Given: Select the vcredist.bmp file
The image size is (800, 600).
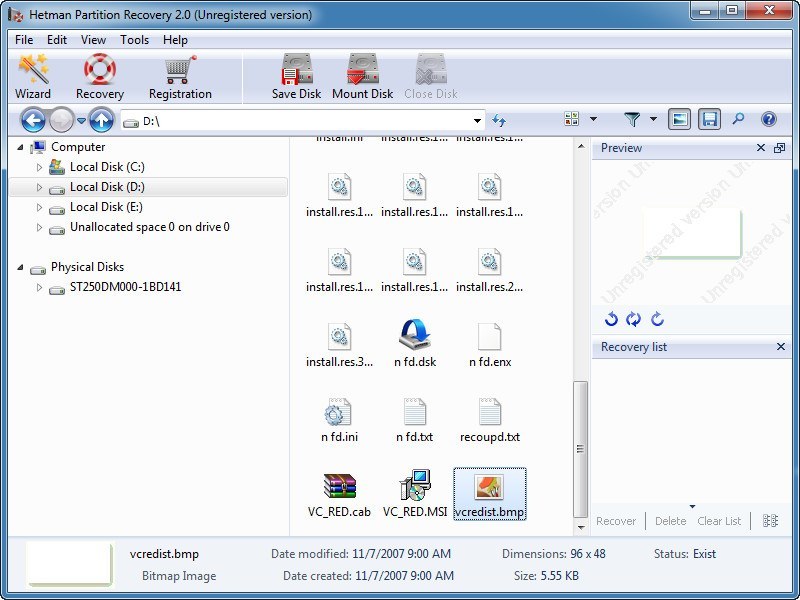Looking at the screenshot, I should [x=489, y=492].
